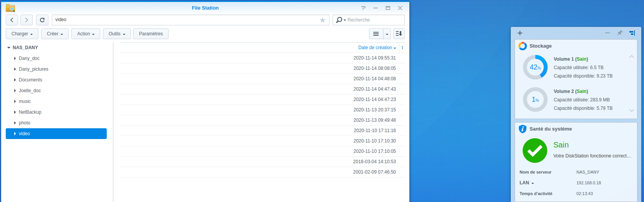Collapse the NAS_DANY root node

pos(8,48)
